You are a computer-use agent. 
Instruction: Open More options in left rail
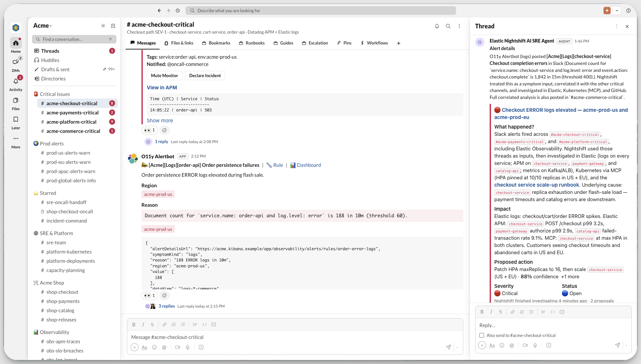pos(15,141)
